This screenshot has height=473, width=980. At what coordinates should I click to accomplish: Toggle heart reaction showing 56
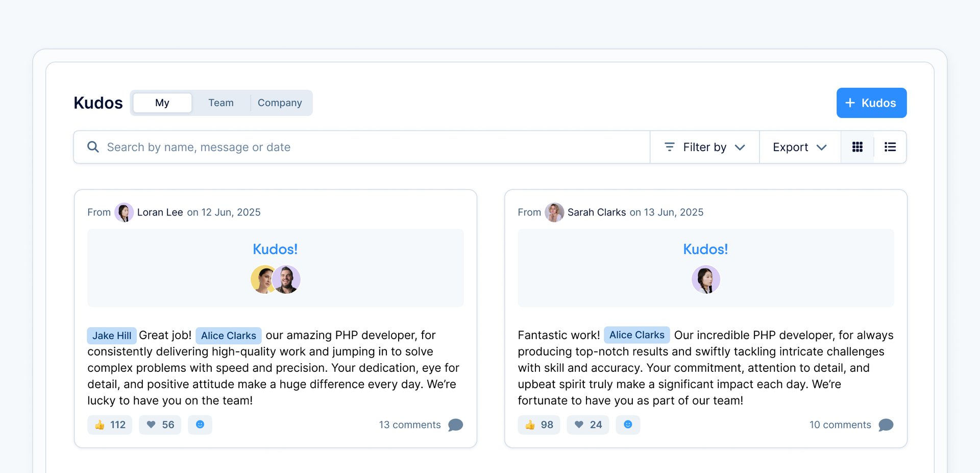(160, 424)
